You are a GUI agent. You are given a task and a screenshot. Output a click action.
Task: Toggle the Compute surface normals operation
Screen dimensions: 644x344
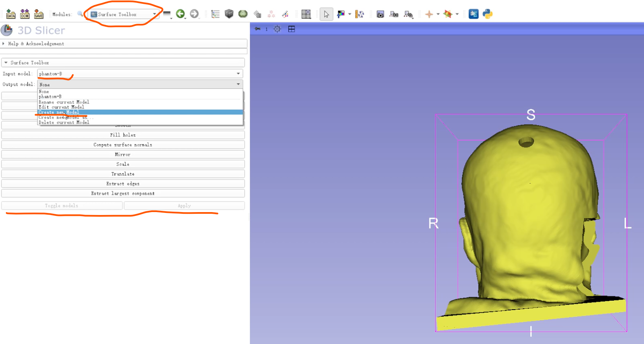pyautogui.click(x=123, y=145)
